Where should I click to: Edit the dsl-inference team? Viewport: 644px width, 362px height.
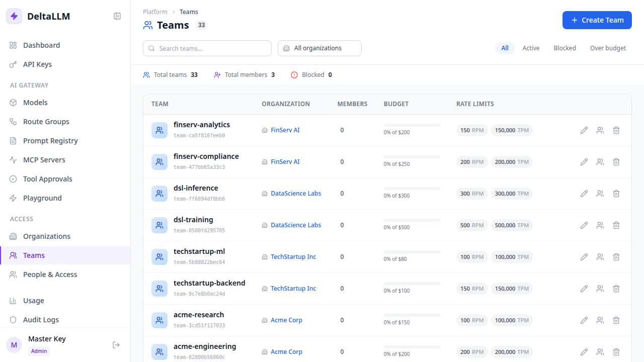pos(584,194)
